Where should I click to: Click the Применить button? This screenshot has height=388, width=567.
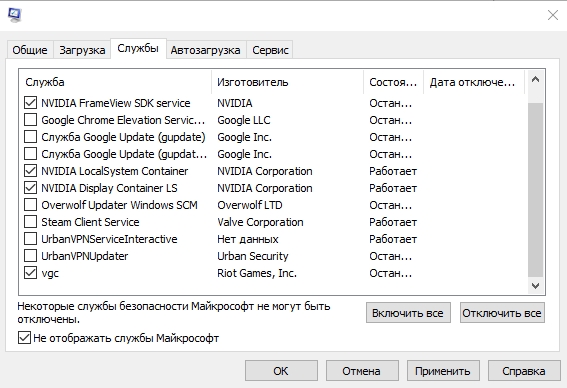pyautogui.click(x=443, y=371)
